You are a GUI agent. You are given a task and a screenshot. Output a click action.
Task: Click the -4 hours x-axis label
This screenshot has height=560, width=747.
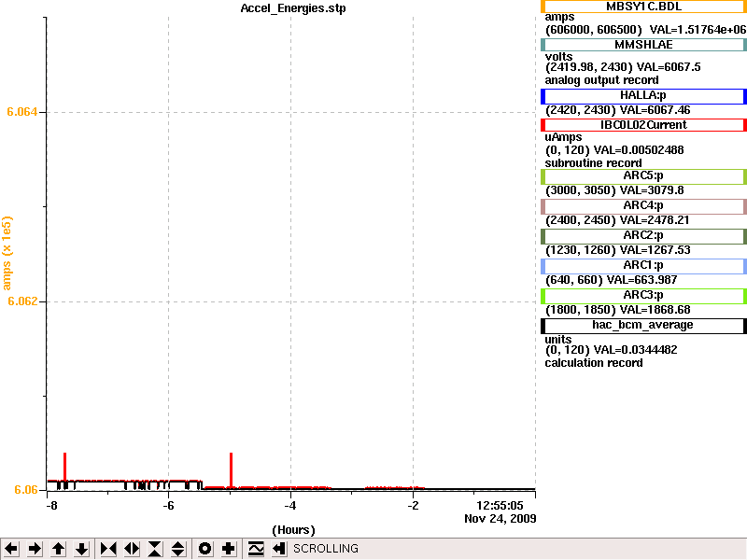click(290, 506)
